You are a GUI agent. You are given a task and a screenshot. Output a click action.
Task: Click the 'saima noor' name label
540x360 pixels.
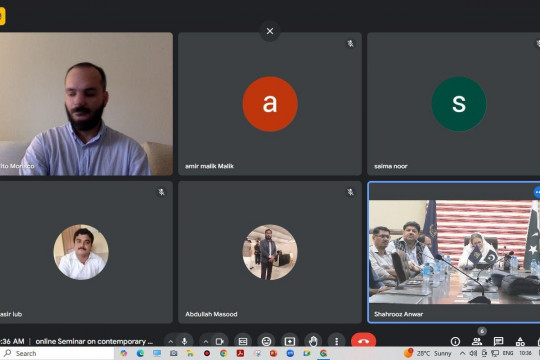click(x=391, y=166)
